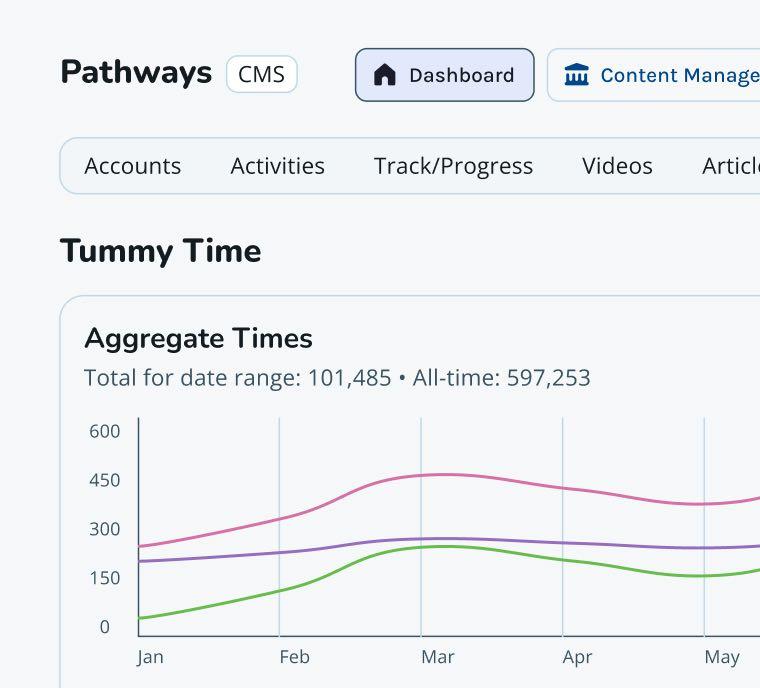Click the CMS badge next to Pathways
This screenshot has width=760, height=688.
262,74
